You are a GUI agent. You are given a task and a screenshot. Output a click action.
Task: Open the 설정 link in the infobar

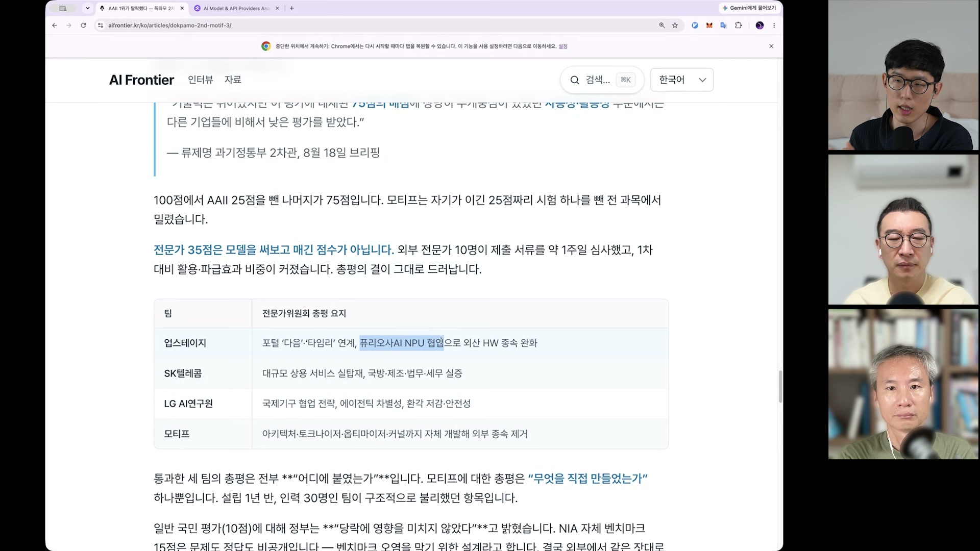563,46
